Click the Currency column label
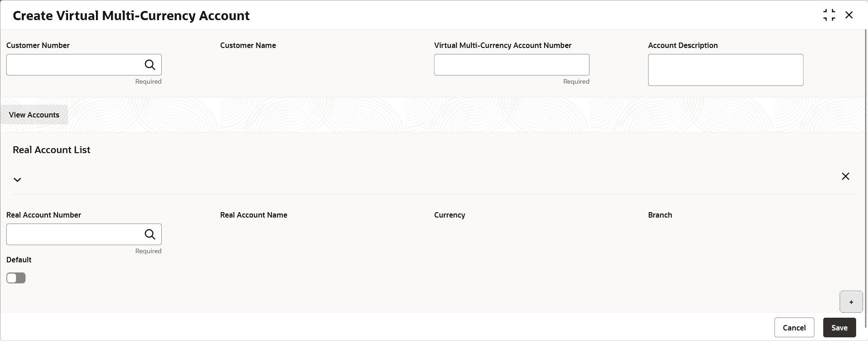The width and height of the screenshot is (868, 341). point(450,215)
